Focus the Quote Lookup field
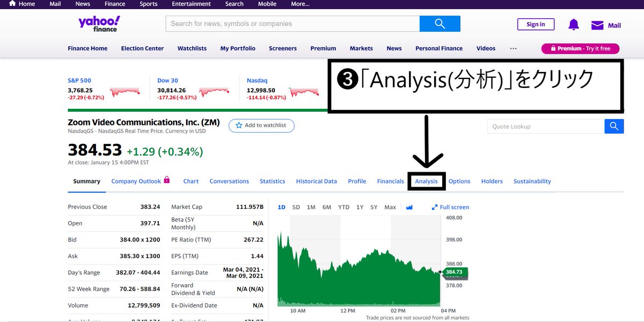Image resolution: width=644 pixels, height=322 pixels. [x=546, y=126]
